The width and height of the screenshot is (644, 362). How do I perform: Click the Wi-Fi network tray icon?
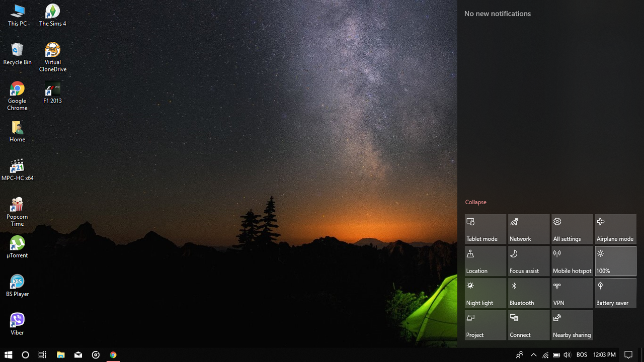pyautogui.click(x=545, y=355)
